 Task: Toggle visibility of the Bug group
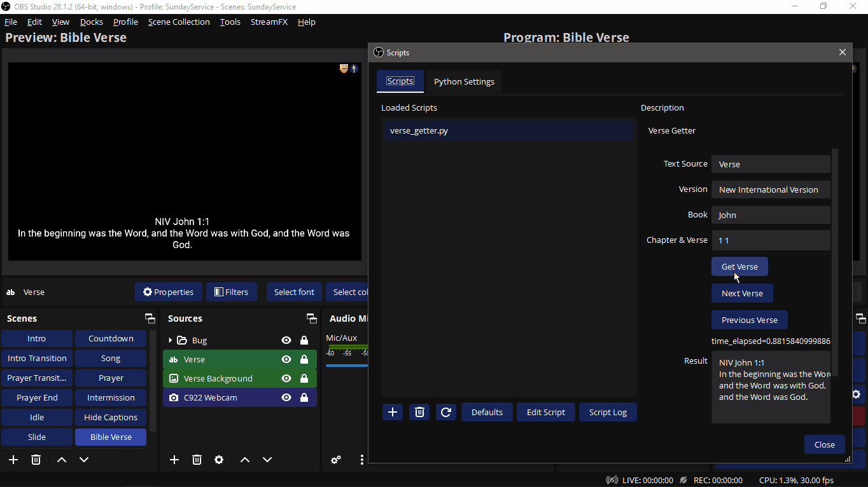[x=286, y=340]
